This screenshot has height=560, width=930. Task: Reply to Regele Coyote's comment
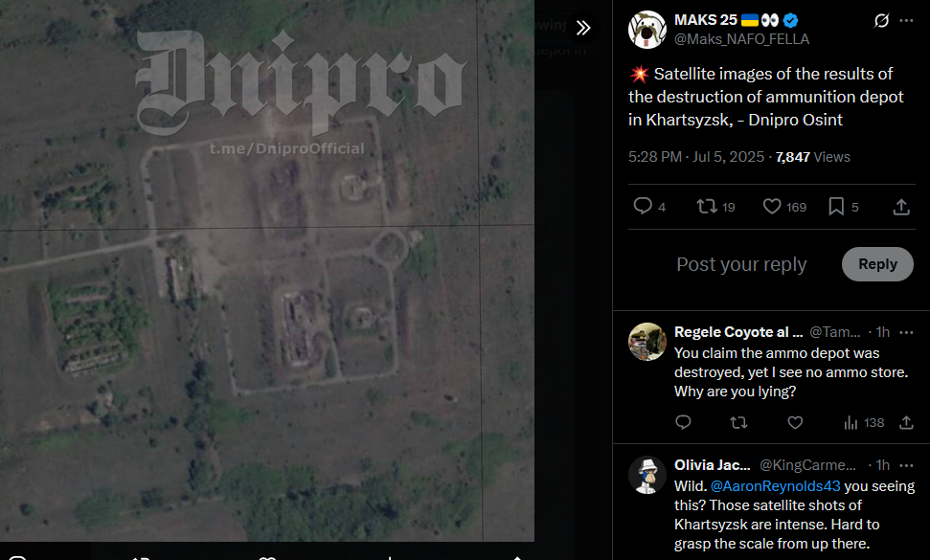(683, 422)
